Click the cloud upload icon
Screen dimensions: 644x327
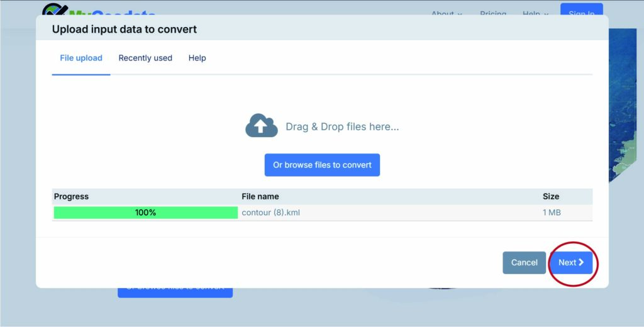[x=261, y=126]
